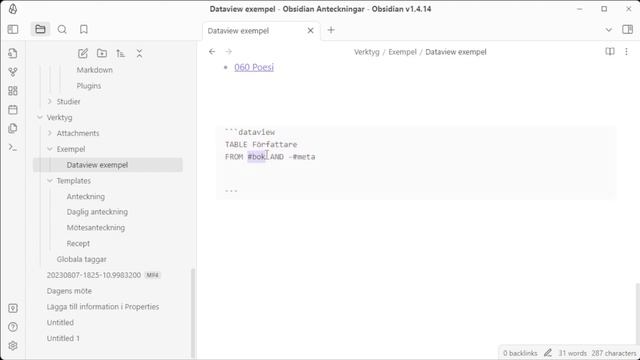Open command palette ribbon icon

[x=13, y=147]
